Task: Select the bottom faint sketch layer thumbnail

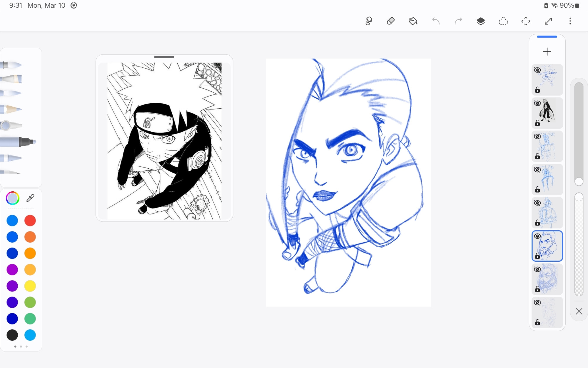Action: pyautogui.click(x=548, y=312)
